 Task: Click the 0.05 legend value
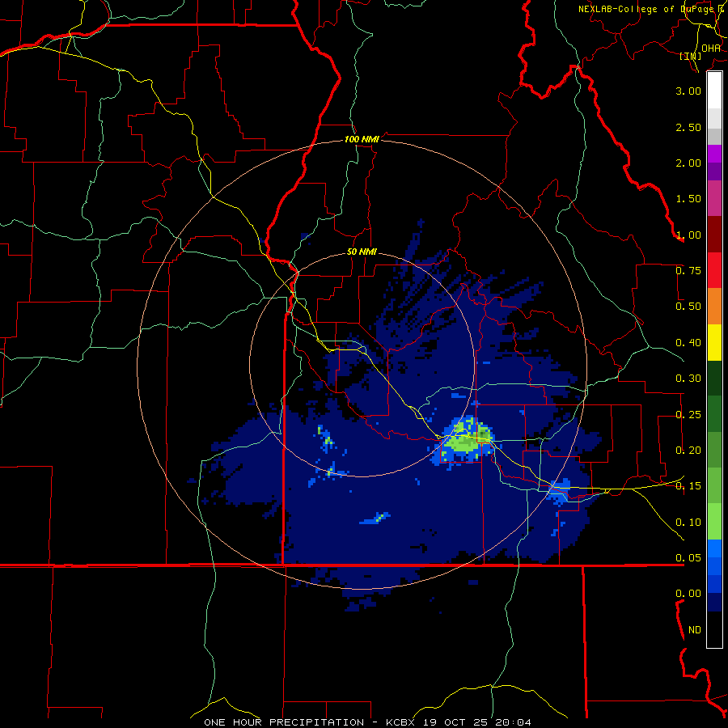point(688,558)
